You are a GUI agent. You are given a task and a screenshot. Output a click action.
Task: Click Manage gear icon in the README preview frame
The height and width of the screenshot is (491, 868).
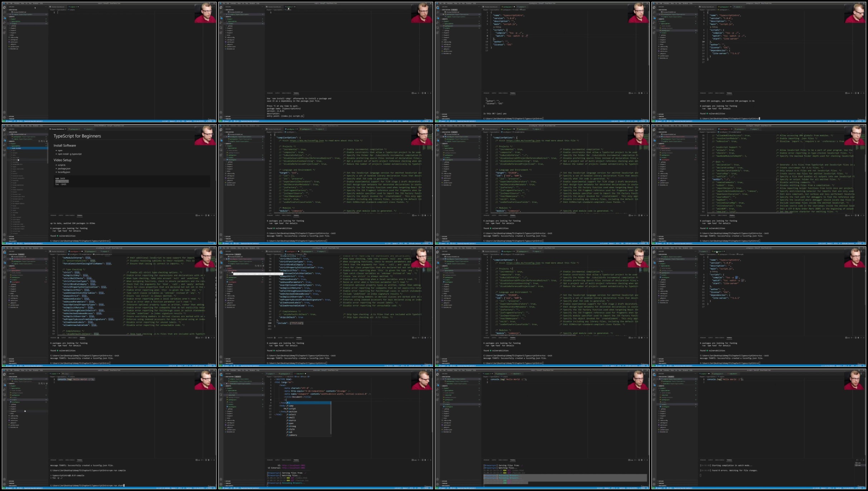click(4, 240)
